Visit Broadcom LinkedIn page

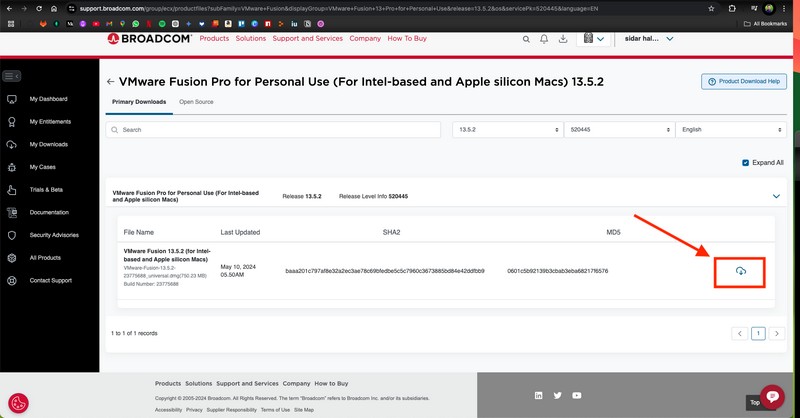[538, 396]
